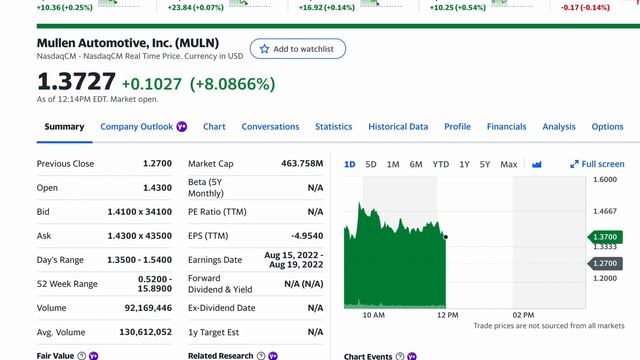Screen dimensions: 640x360
Task: Click the EPS (TTM) value -4.9540
Action: (x=307, y=236)
